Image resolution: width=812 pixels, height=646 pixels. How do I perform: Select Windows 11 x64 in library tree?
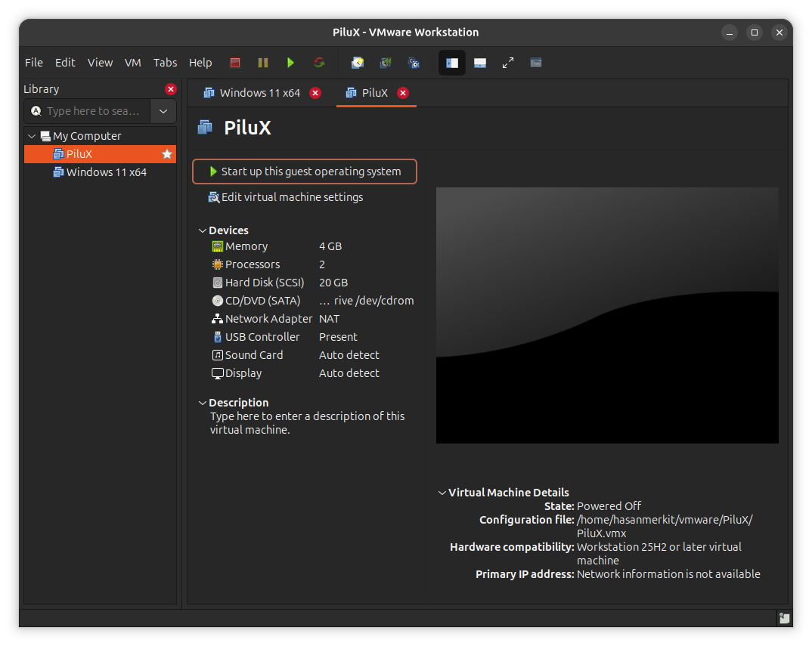point(101,172)
